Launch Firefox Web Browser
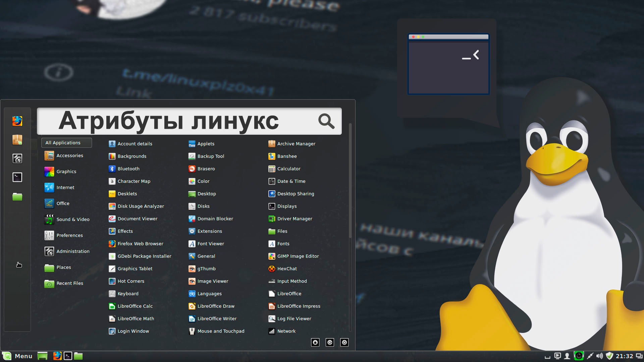Screen dimensions: 644x362 (140, 244)
